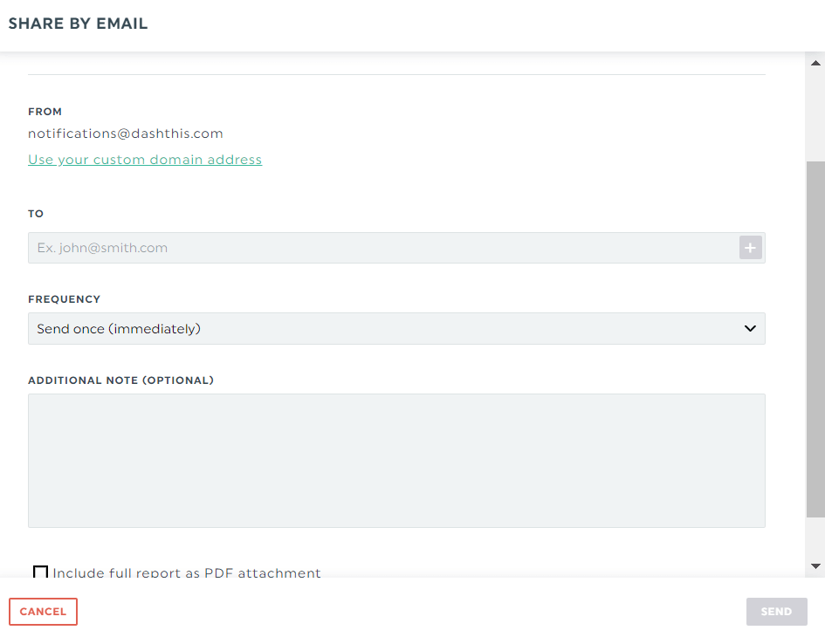
Task: Click the red Cancel button
Action: pyautogui.click(x=43, y=612)
